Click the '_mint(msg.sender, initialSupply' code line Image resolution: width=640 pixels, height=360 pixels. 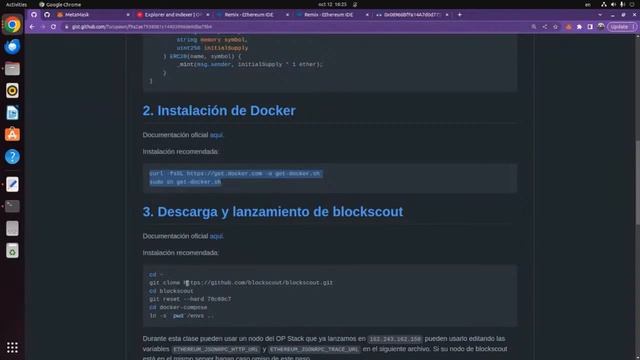[x=250, y=64]
